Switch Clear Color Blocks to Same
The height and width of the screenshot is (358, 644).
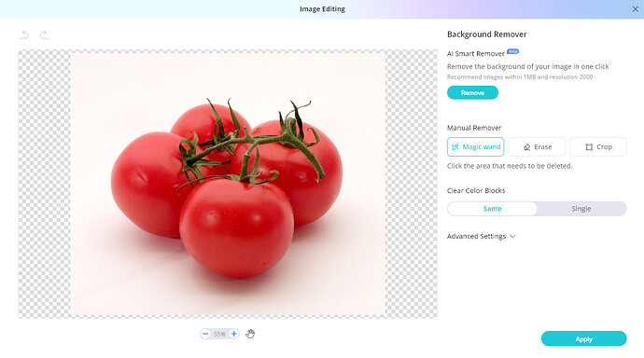click(492, 209)
